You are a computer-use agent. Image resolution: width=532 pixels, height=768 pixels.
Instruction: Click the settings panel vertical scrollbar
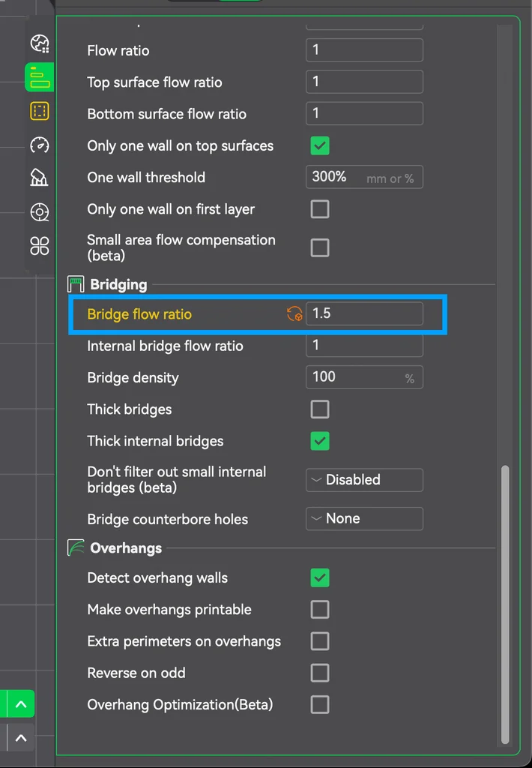pyautogui.click(x=505, y=600)
